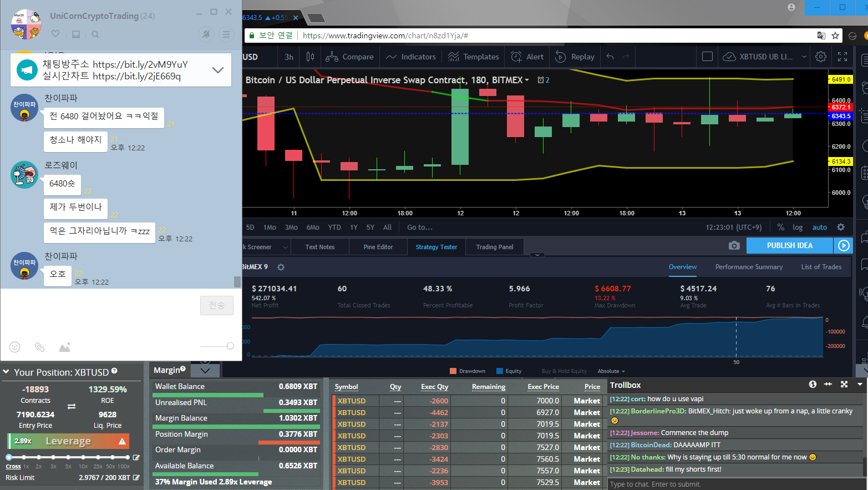Open the Absolute value mode dropdown
This screenshot has height=490, width=868.
611,371
